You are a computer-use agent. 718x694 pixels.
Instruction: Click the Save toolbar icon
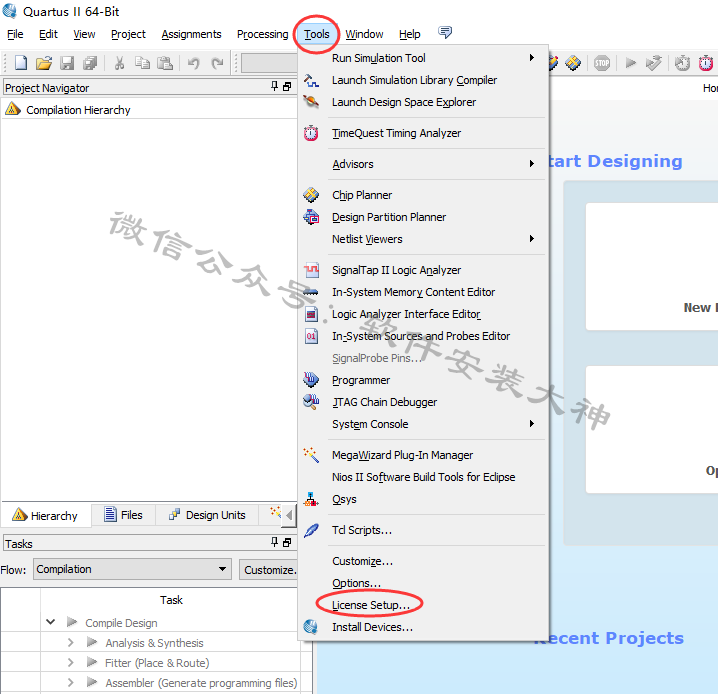(x=67, y=63)
